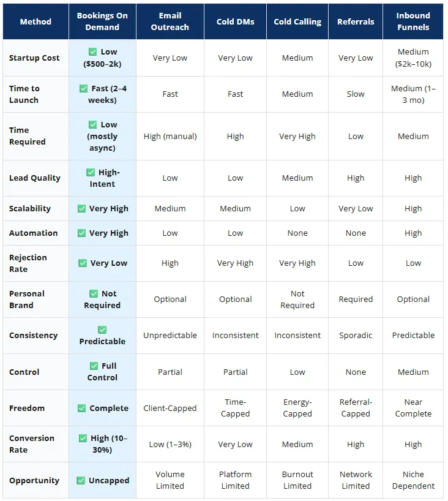448x501 pixels.
Task: Click the checkmark icon in the Lead Quality row
Action: pyautogui.click(x=91, y=173)
